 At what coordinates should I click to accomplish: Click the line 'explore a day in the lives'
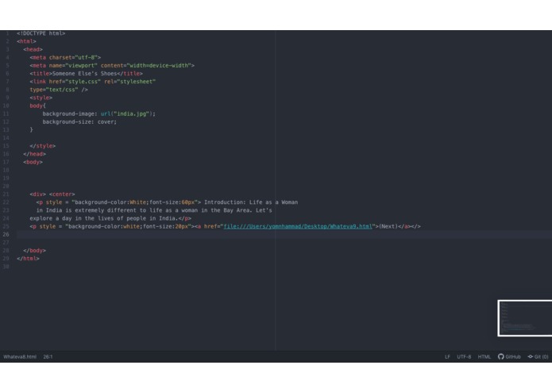(110, 218)
